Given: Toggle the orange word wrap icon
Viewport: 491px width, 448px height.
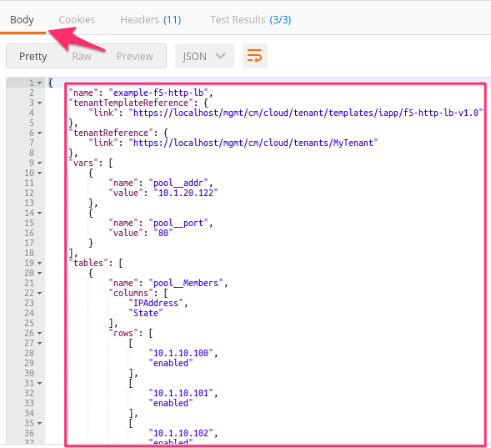Looking at the screenshot, I should pos(254,56).
